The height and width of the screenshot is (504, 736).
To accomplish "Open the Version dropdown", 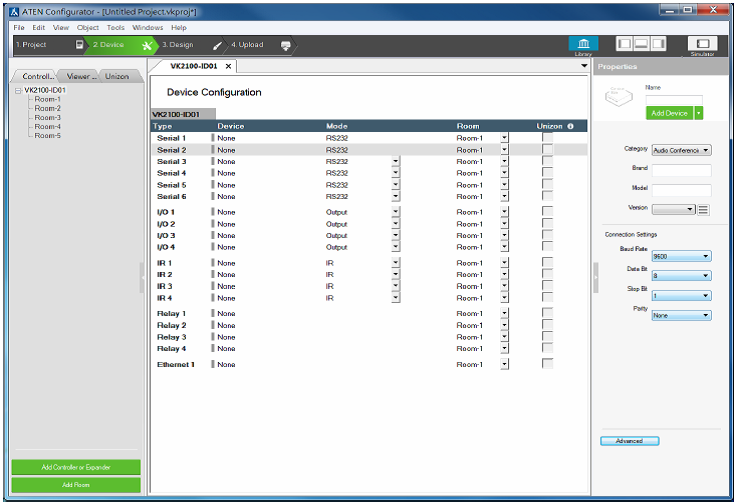I will point(674,209).
